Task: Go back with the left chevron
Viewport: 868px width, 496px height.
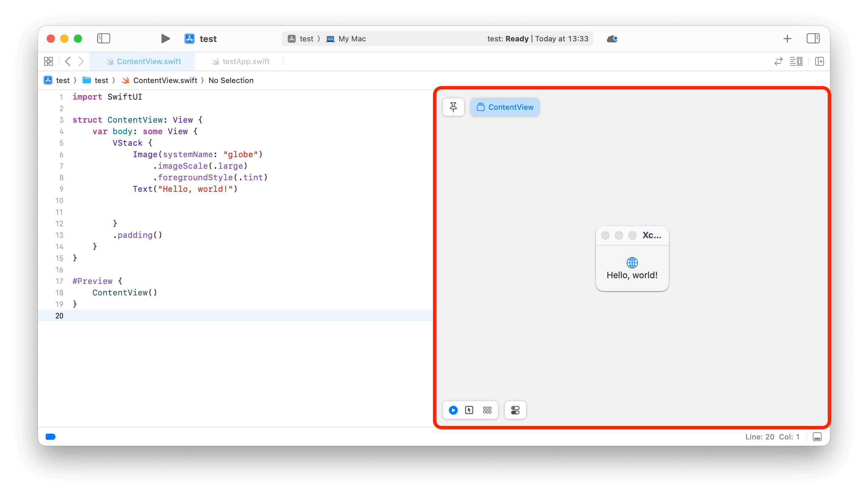Action: [x=68, y=61]
